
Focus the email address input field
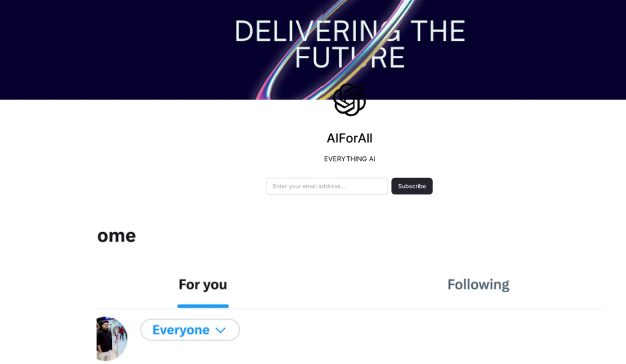(x=327, y=186)
